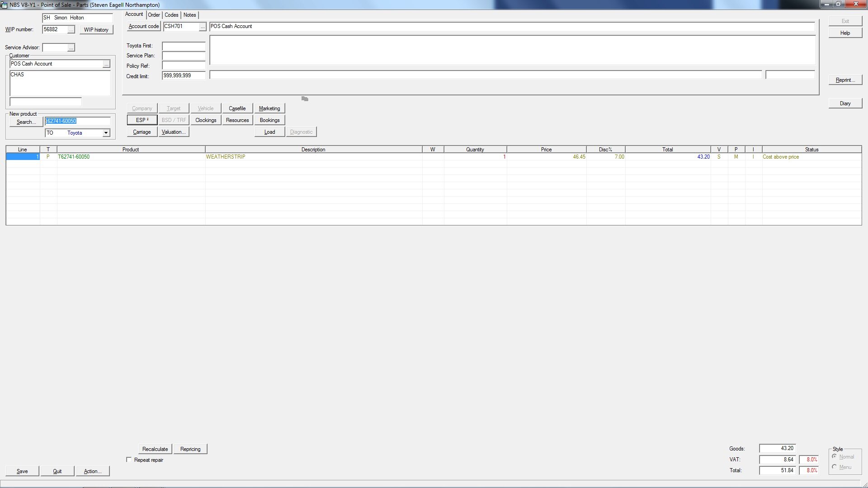Click the Total amount 51.84 field

point(777,470)
